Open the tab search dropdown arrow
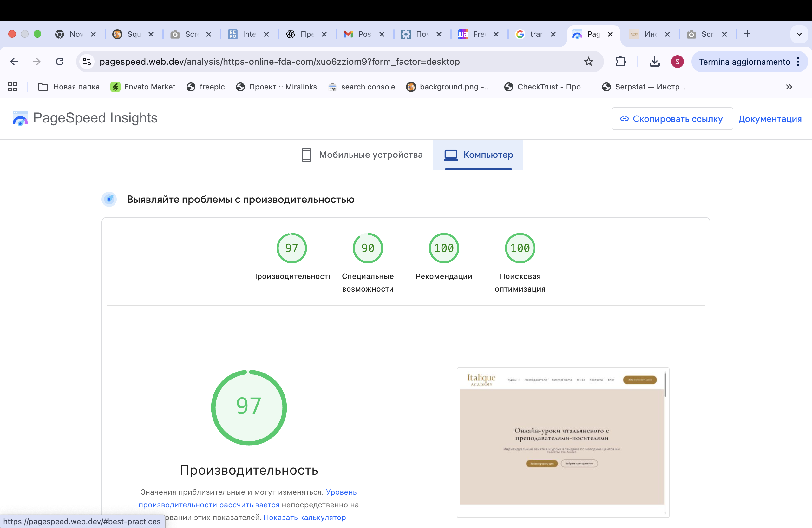812x528 pixels. tap(799, 34)
